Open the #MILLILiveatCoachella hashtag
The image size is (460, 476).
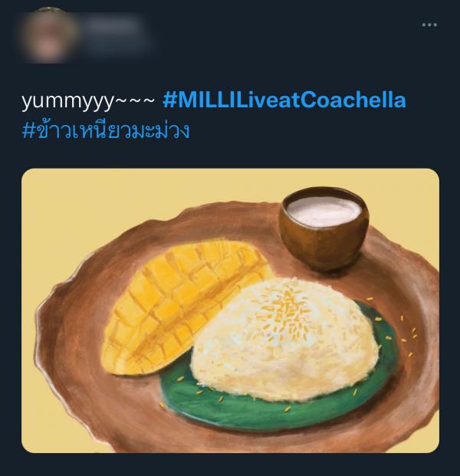click(284, 100)
